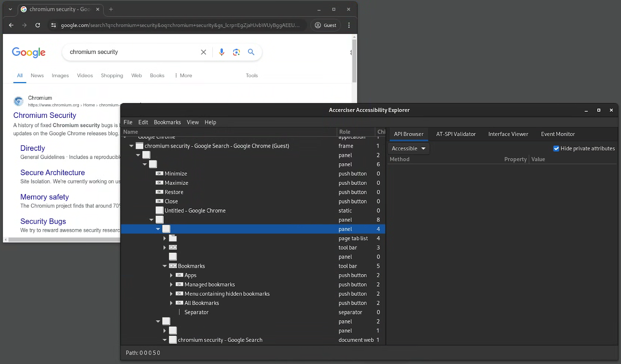This screenshot has width=621, height=364.
Task: Open Google search Tools
Action: click(252, 76)
